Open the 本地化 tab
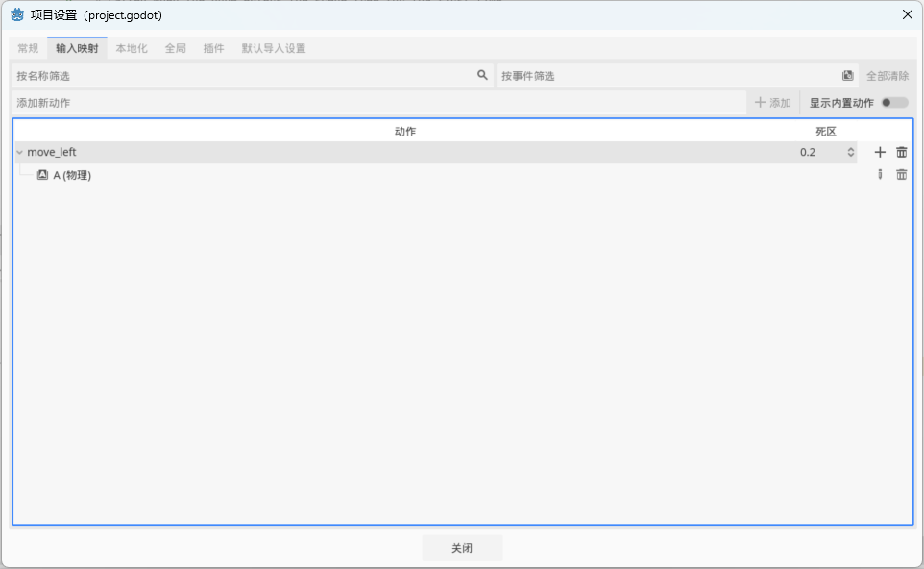The image size is (924, 569). 131,47
